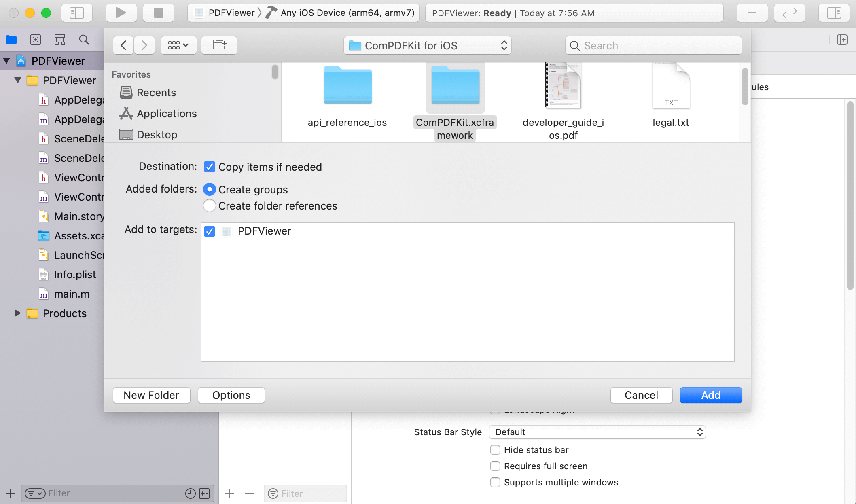The image size is (856, 504).
Task: Select Create folder references option
Action: (209, 205)
